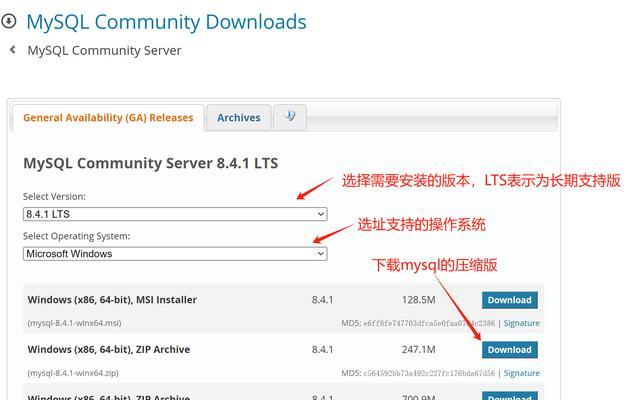Open Signature link for ZIP Archive 247.1M

521,373
